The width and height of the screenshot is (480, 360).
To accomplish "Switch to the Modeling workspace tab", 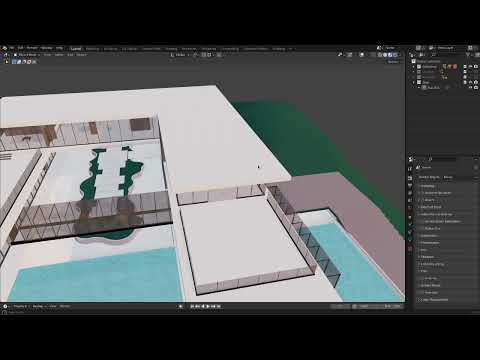I will click(x=92, y=49).
